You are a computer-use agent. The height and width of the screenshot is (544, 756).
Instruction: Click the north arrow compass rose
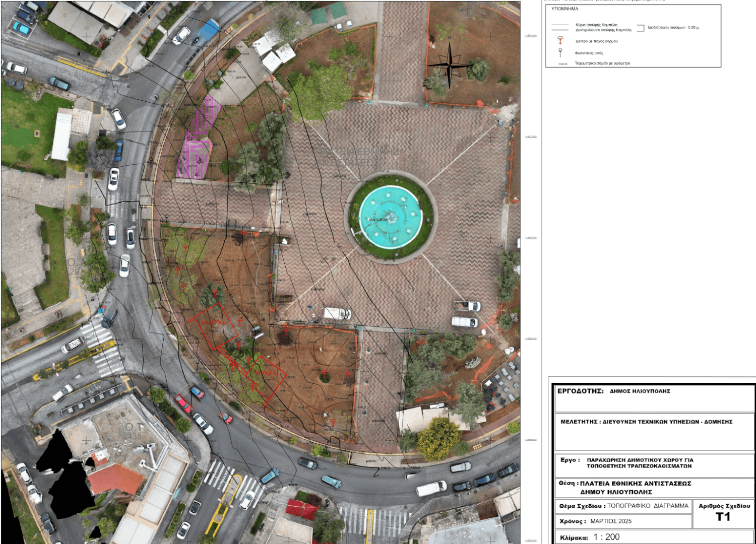coord(449,64)
